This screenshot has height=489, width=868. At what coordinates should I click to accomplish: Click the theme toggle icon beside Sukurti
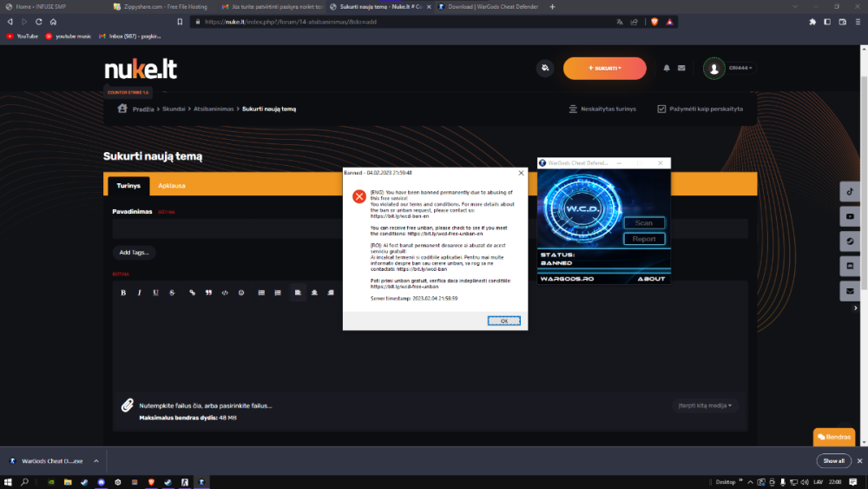(545, 68)
